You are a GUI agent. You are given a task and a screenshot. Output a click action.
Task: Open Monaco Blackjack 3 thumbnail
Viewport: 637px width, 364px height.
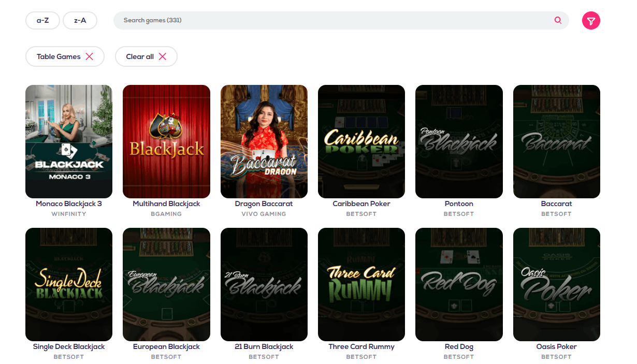[69, 141]
